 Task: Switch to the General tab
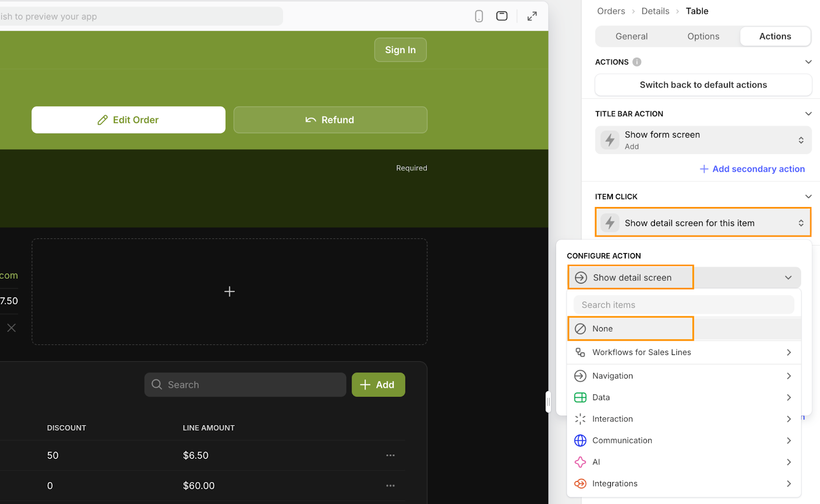631,36
